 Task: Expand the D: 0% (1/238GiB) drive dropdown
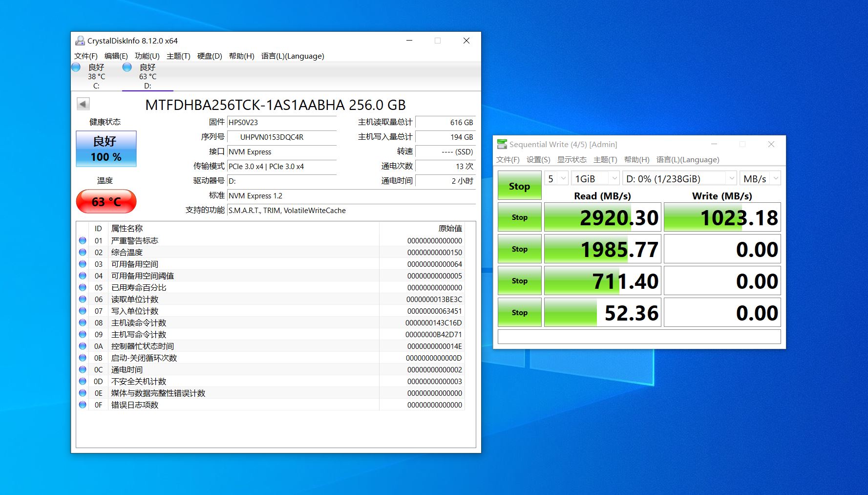point(679,179)
